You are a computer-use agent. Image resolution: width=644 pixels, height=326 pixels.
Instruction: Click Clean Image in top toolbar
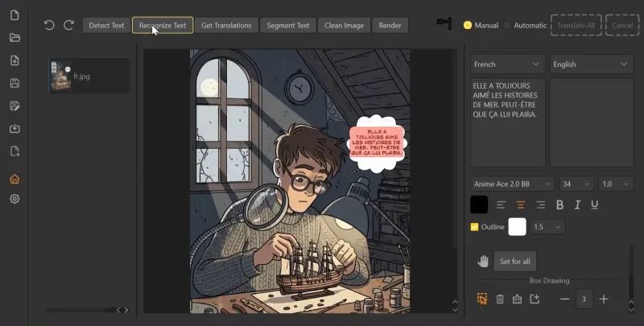pyautogui.click(x=345, y=25)
